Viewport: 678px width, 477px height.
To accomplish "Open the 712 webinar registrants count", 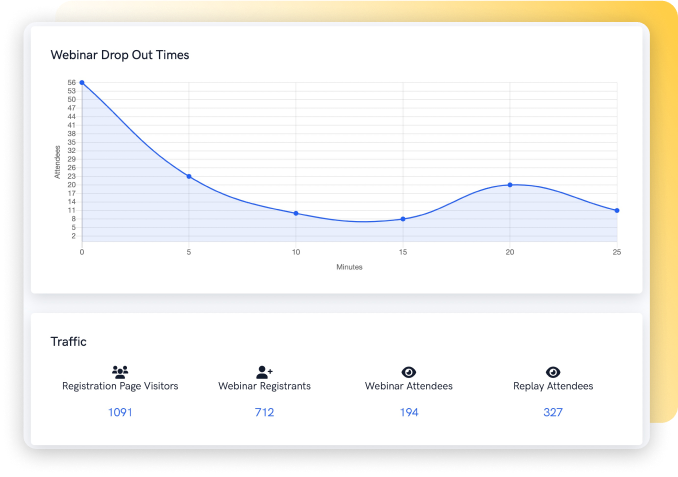I will click(x=264, y=412).
